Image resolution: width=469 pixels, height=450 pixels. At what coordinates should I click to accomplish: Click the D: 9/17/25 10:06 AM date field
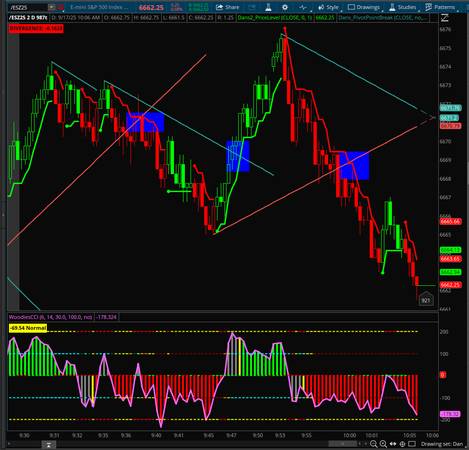click(x=76, y=17)
